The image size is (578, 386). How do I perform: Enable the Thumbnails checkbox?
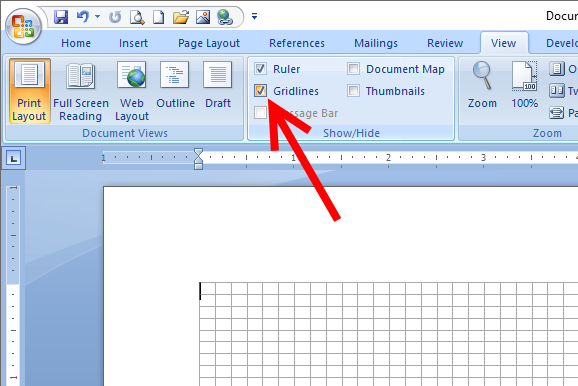point(354,91)
